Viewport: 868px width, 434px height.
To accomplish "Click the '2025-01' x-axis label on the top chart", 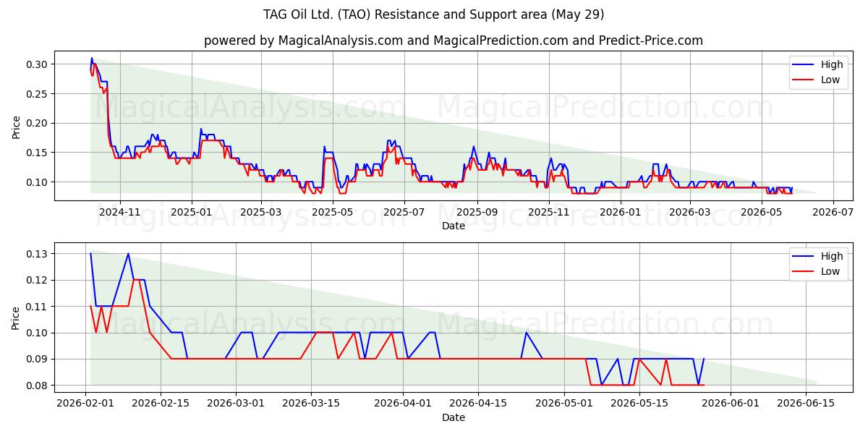I will [x=192, y=212].
